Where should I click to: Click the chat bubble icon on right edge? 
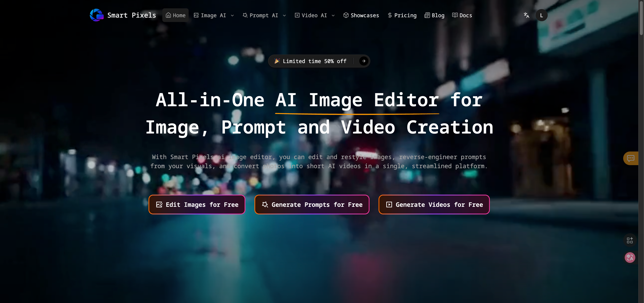click(631, 158)
